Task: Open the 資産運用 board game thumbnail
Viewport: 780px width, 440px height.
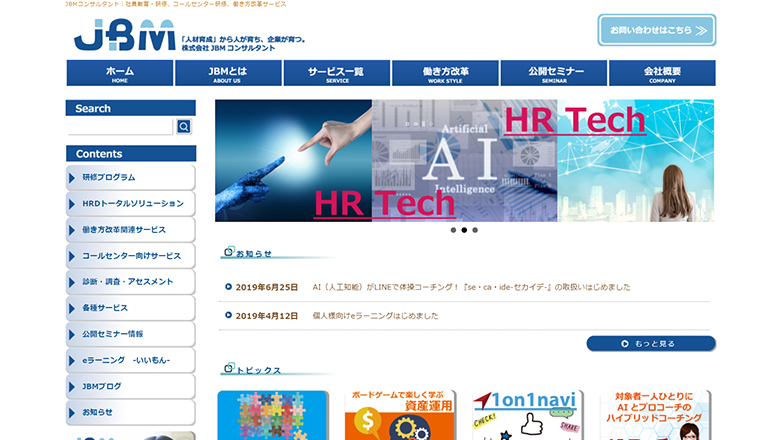Action: click(x=400, y=416)
